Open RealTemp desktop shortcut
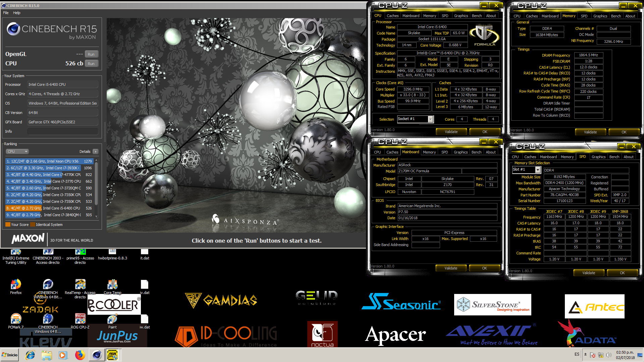 (80, 289)
